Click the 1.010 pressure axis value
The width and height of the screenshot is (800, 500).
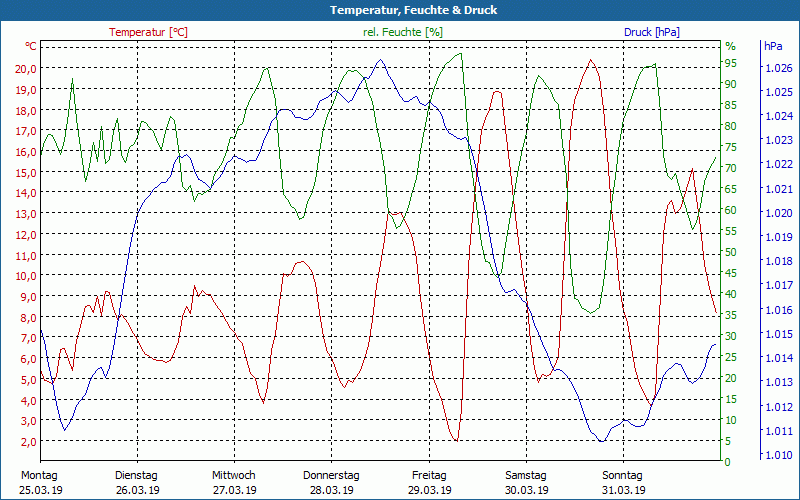[777, 455]
